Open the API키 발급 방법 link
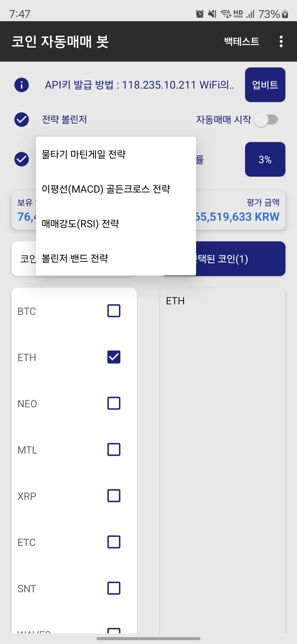297x644 pixels. coord(139,85)
